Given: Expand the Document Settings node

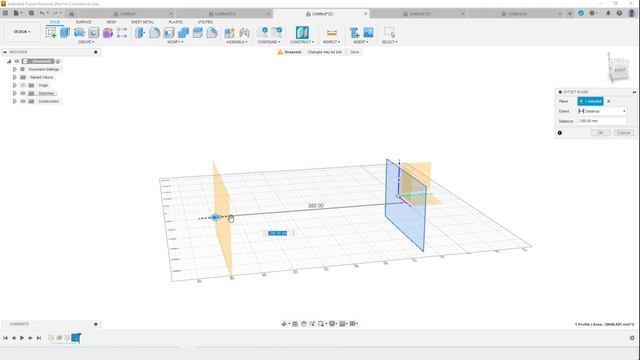Looking at the screenshot, I should (x=15, y=69).
